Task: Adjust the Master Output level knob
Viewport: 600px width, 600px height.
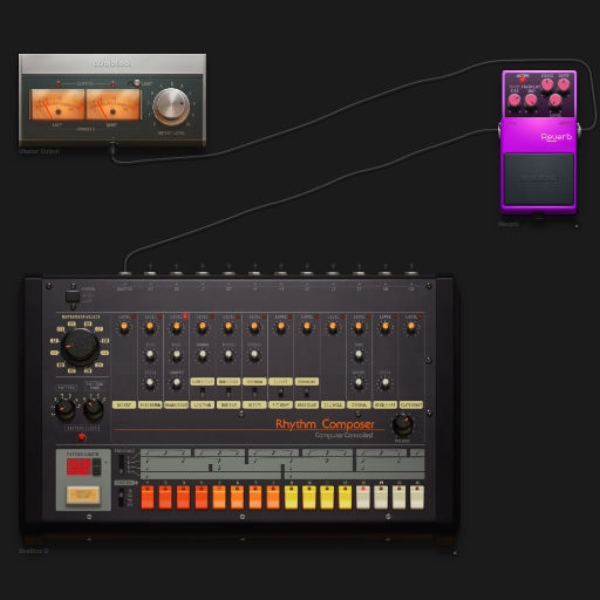Action: pyautogui.click(x=171, y=106)
